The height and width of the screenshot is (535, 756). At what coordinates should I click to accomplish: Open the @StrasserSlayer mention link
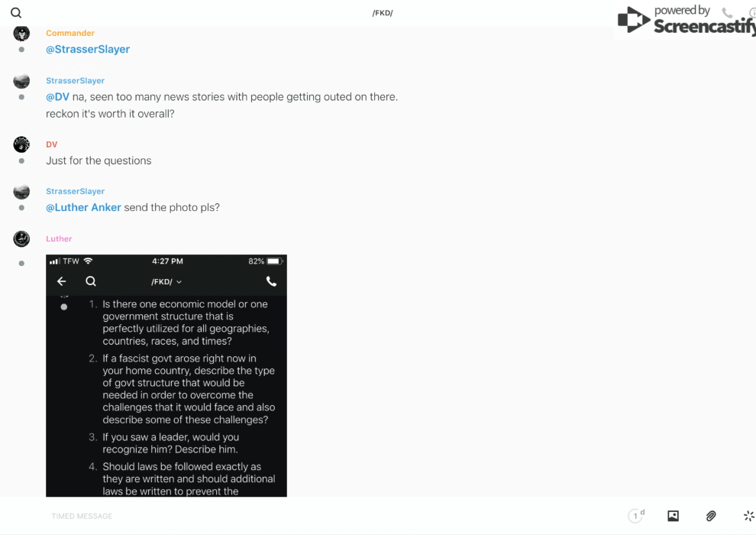click(88, 49)
